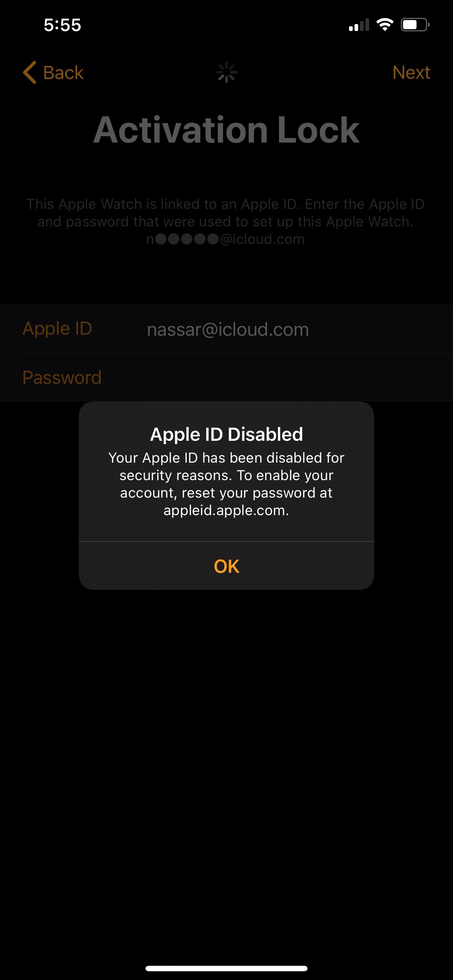453x980 pixels.
Task: Tap the 5:55 clock in status bar
Action: 62,25
